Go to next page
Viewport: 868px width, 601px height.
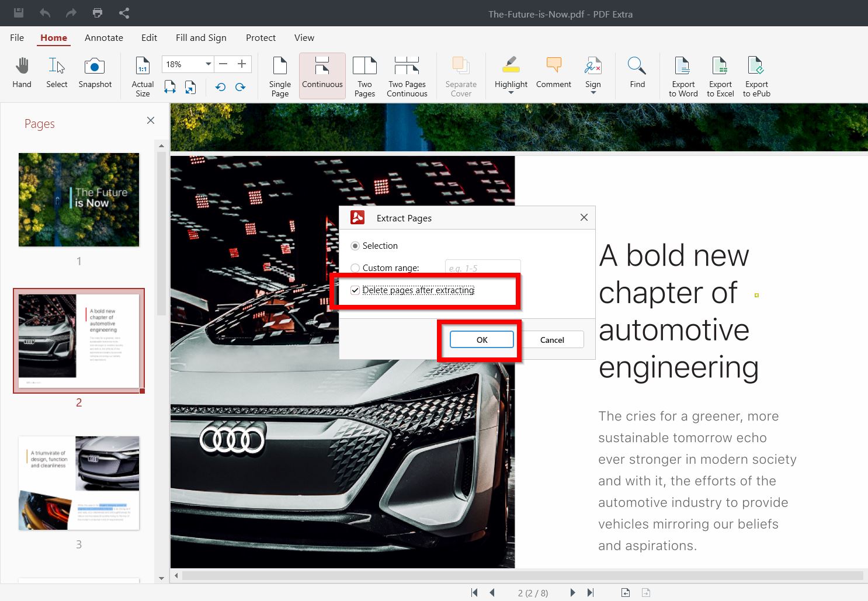(x=572, y=592)
